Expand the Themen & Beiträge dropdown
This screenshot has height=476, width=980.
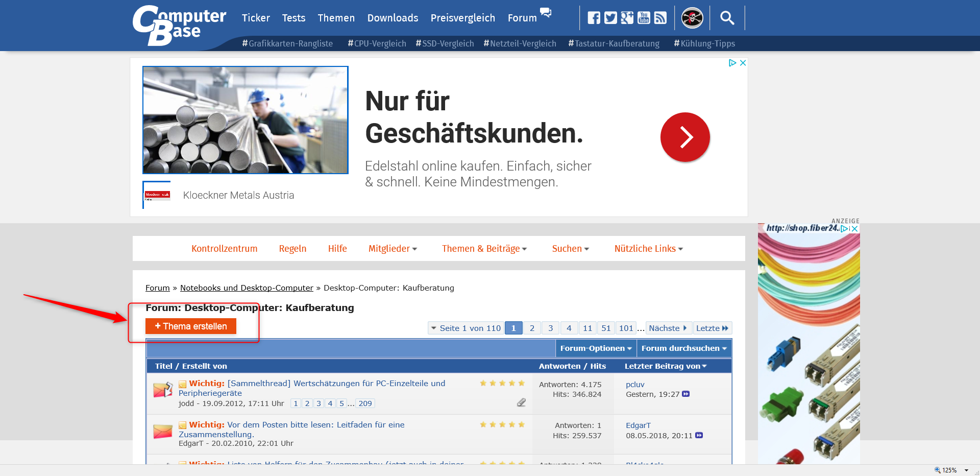[x=484, y=249]
